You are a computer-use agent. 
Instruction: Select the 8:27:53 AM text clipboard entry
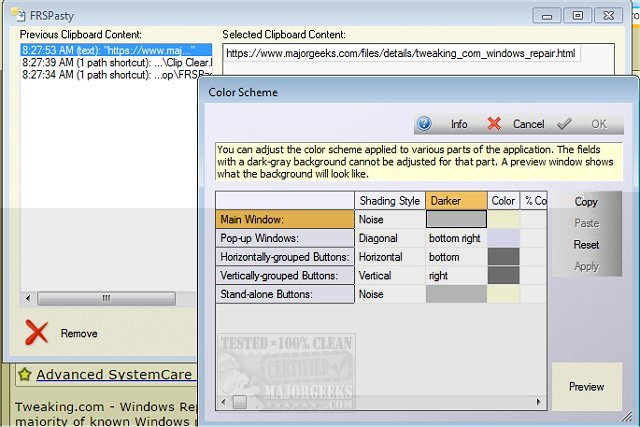(116, 50)
